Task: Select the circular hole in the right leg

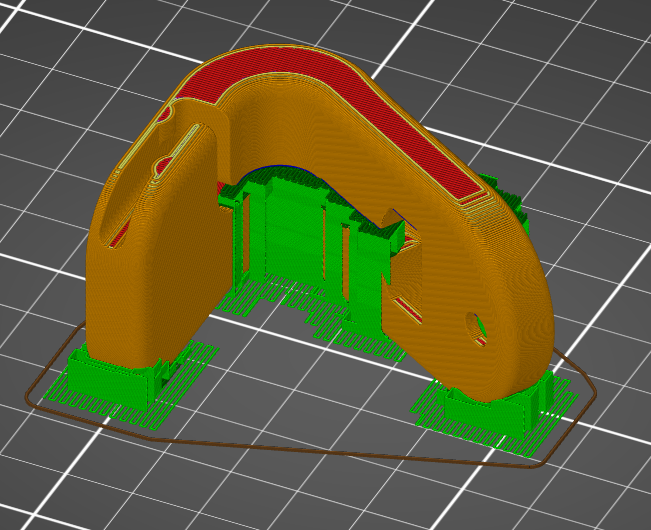Action: 477,325
